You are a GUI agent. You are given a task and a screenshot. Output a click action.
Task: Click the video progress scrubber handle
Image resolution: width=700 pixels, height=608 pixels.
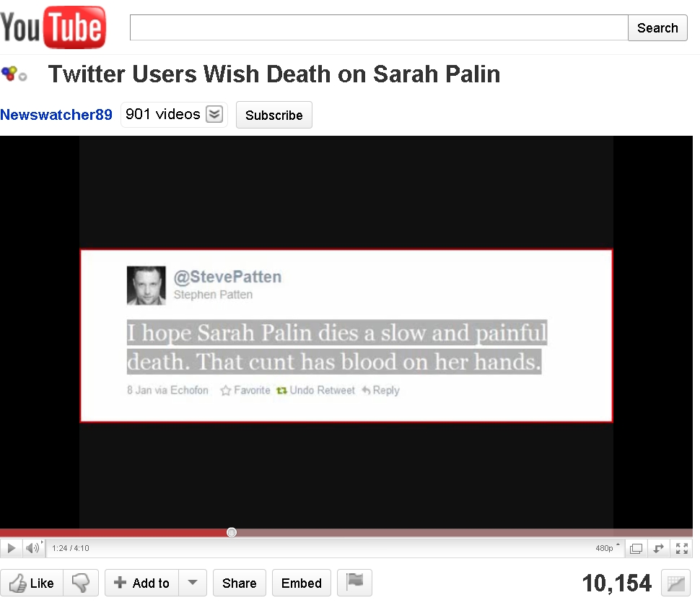click(x=231, y=532)
